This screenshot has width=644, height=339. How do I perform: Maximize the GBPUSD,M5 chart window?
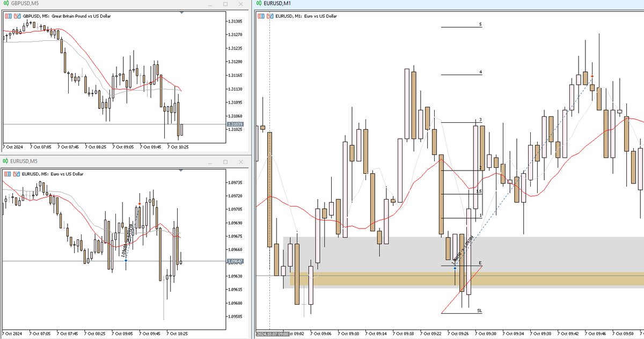pyautogui.click(x=225, y=4)
